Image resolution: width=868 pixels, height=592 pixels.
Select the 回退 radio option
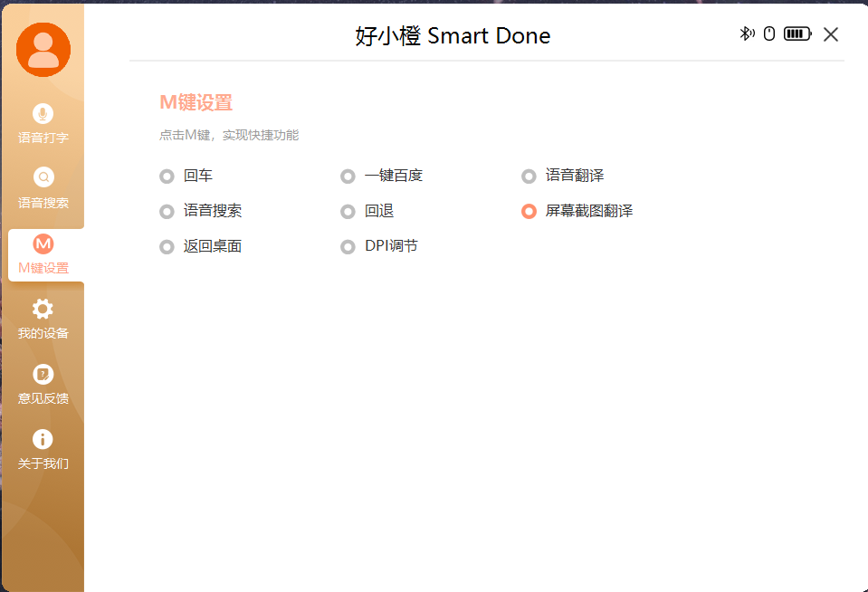pos(348,212)
